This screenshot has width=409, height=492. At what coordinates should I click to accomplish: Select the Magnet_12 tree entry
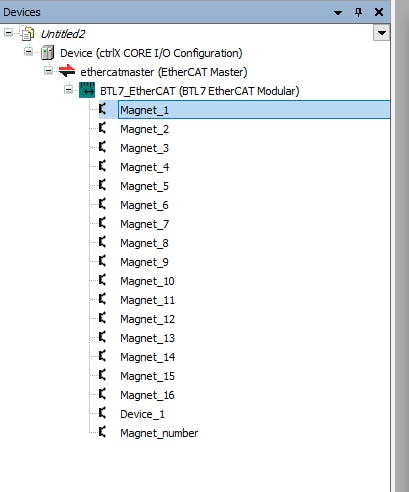pyautogui.click(x=147, y=319)
